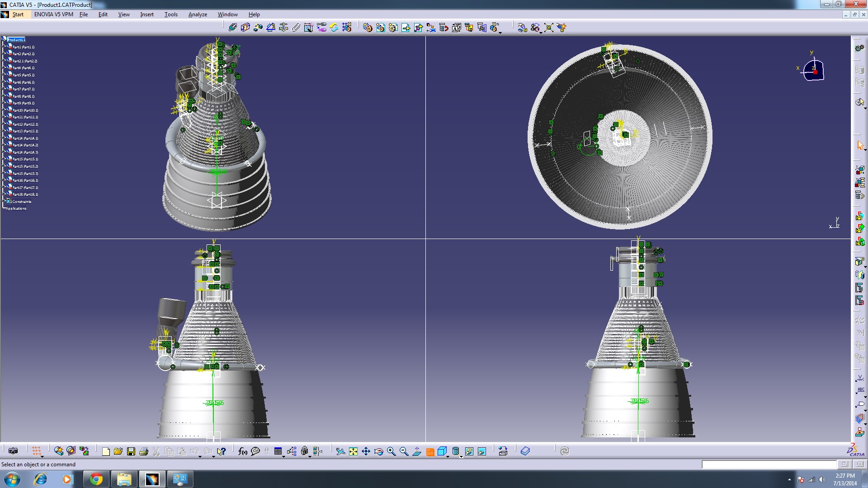
Task: Click the Replace Component icon
Action: pos(431,28)
